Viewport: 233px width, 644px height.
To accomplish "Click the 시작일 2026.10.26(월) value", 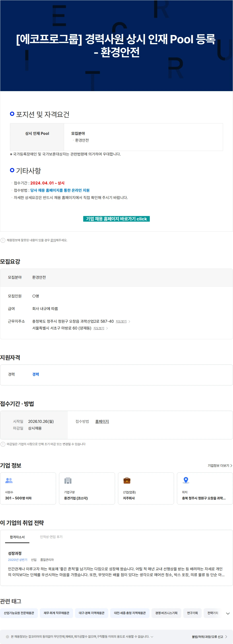I will [x=41, y=421].
